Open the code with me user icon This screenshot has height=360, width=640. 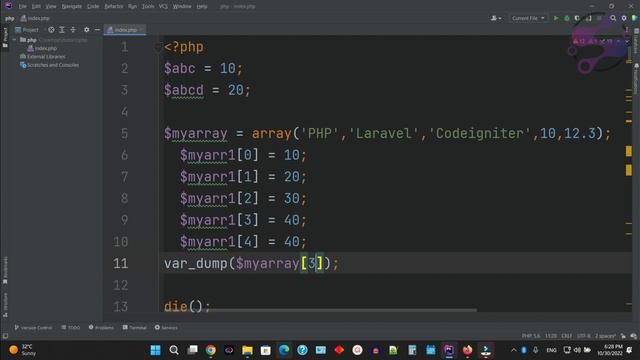click(496, 18)
